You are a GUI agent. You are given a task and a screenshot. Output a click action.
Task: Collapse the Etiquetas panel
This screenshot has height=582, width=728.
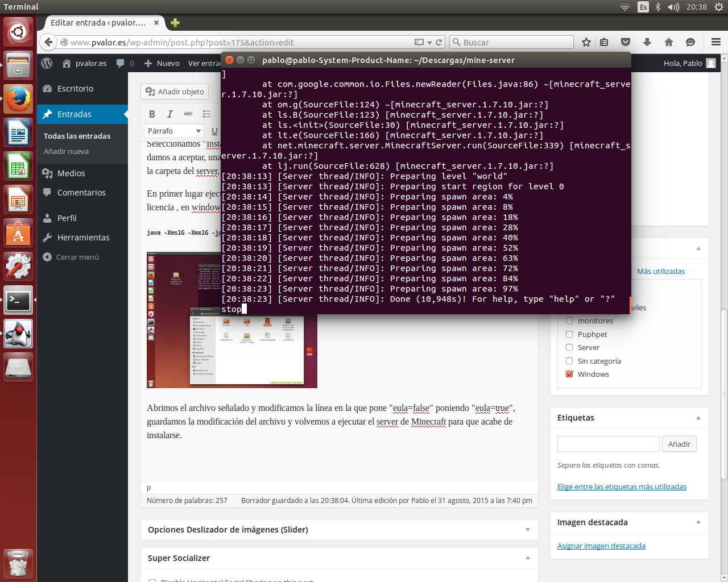698,418
